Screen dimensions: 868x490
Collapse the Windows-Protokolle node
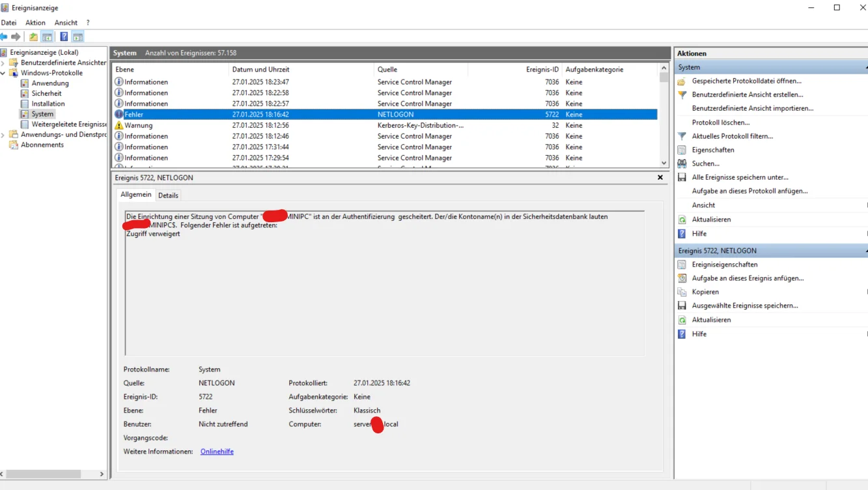[x=3, y=73]
